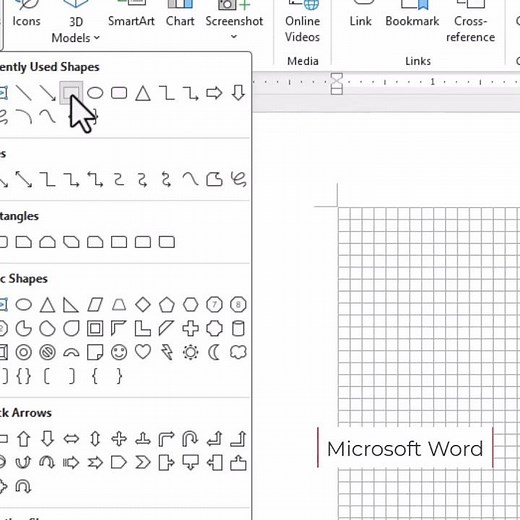520x520 pixels.
Task: Choose the Freeform Shape tool in Lines
Action: (x=214, y=179)
